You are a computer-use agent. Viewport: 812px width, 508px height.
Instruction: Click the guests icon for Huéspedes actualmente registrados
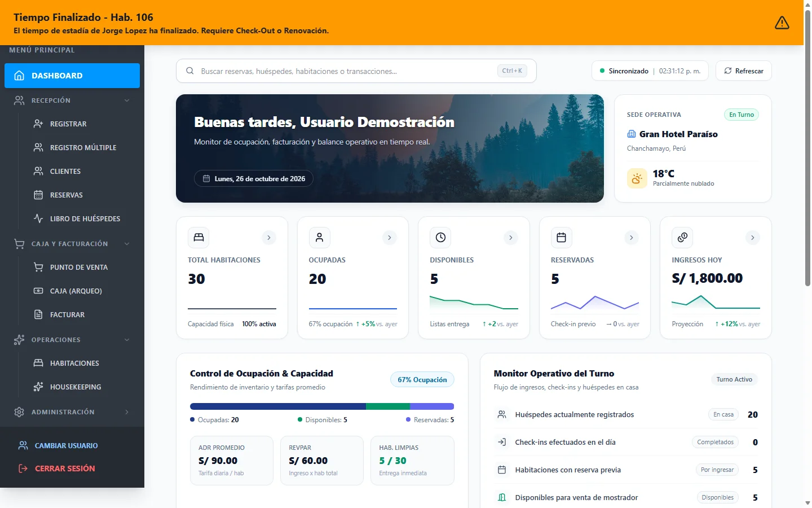pos(501,414)
